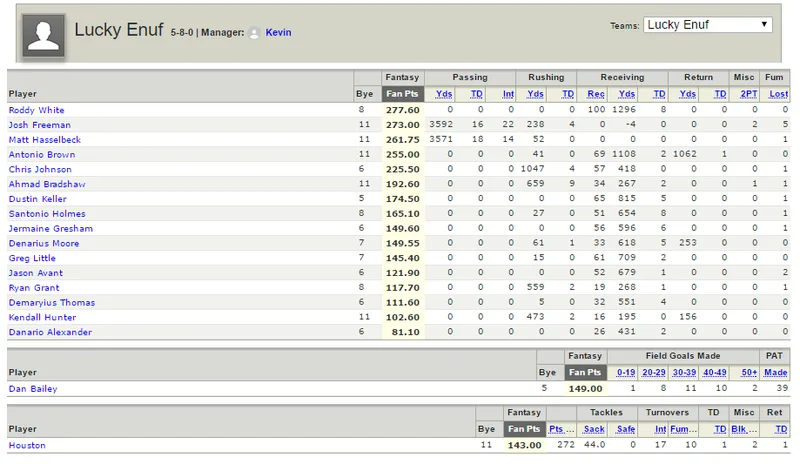Screen dimensions: 800x464
Task: Sort by Passing Int column
Action: (508, 93)
